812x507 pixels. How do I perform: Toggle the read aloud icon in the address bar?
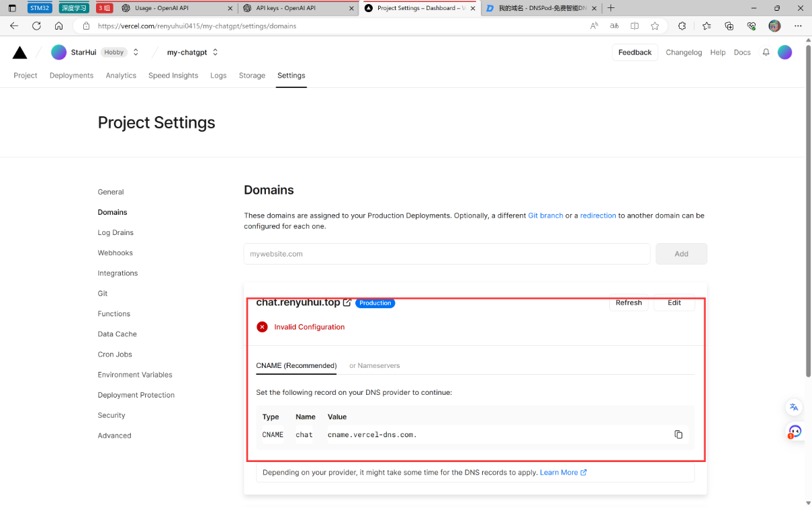click(x=594, y=26)
